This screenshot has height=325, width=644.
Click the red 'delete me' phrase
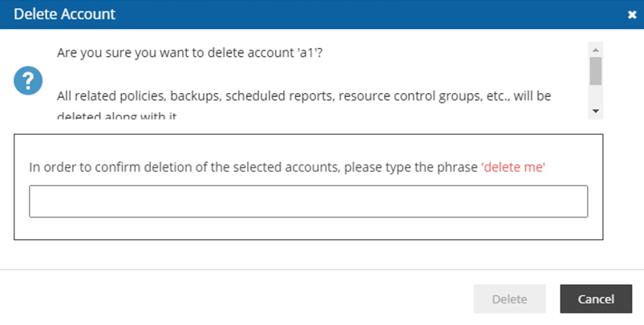tap(513, 167)
